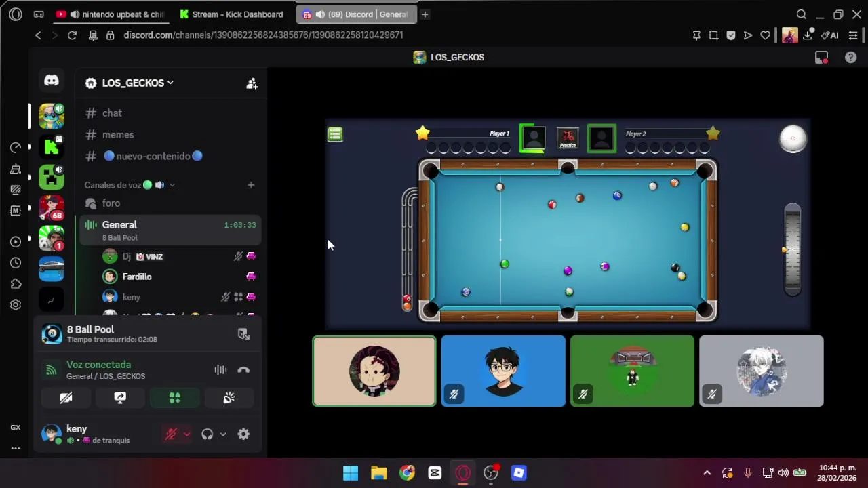The height and width of the screenshot is (488, 868).
Task: Select the Discord General browser tab
Action: point(357,14)
